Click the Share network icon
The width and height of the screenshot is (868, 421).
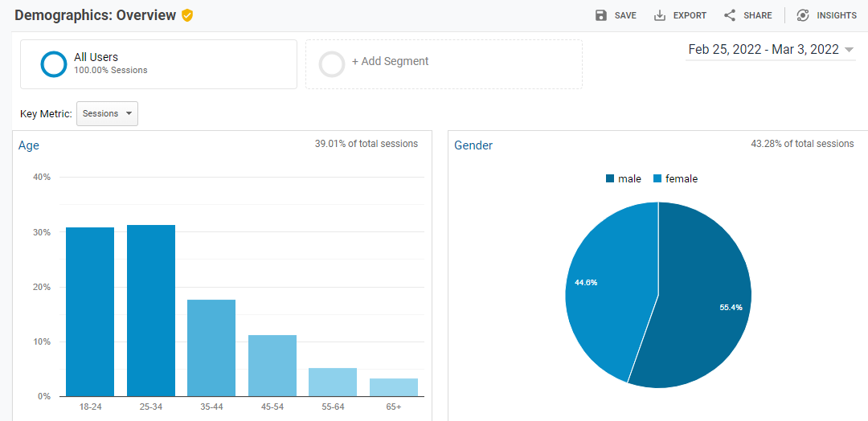[730, 15]
